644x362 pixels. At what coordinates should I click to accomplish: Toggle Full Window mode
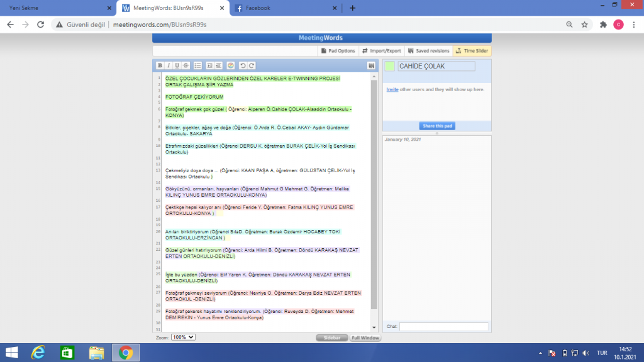(365, 337)
